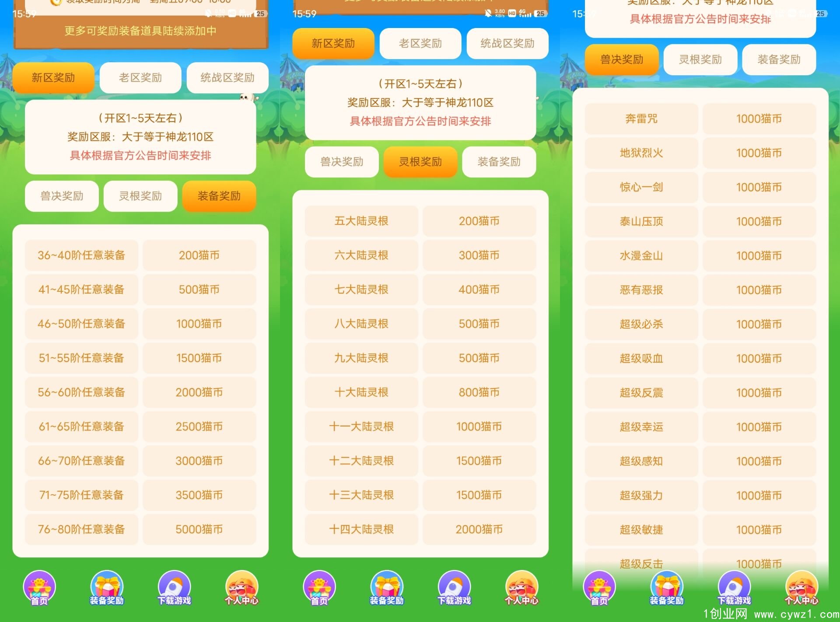Tap the 56~60阶任意装备 cell
This screenshot has height=622, width=840.
[81, 392]
